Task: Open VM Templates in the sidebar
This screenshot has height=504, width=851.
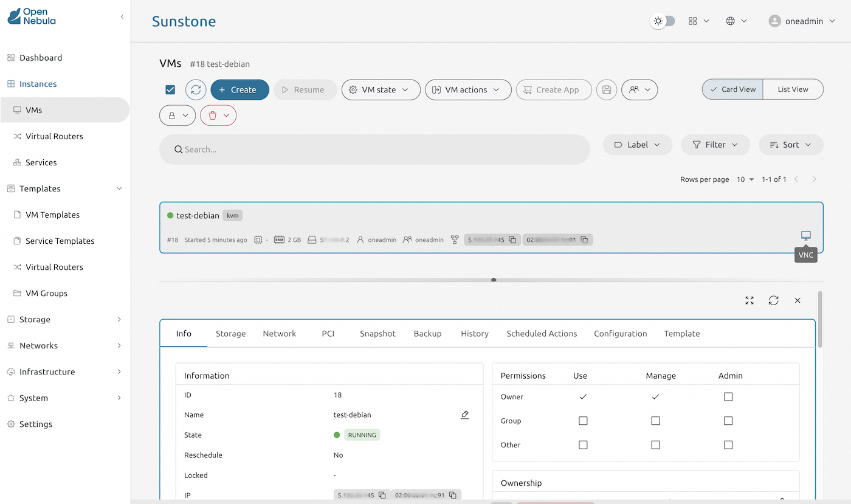Action: pos(53,215)
